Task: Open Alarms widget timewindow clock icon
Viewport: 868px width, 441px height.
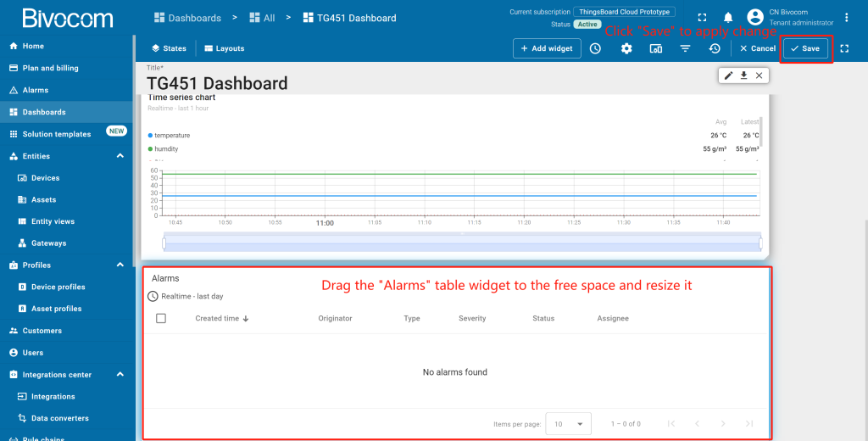Action: (153, 296)
